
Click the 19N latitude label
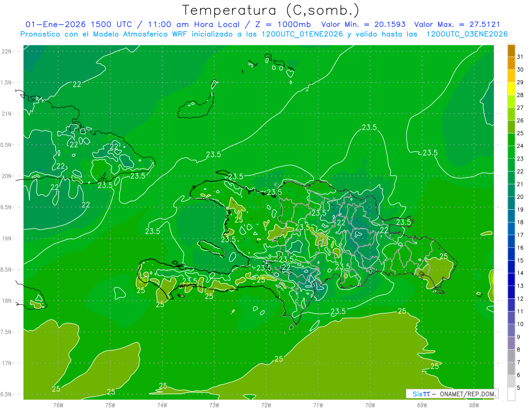point(7,238)
